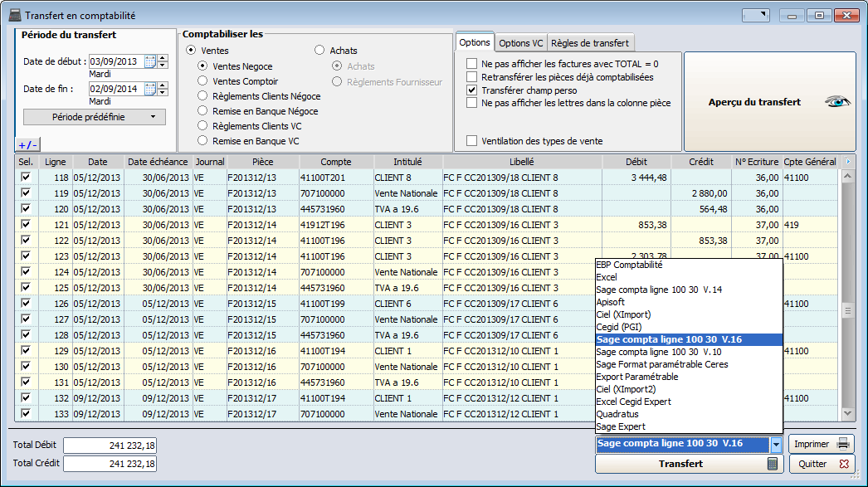Image resolution: width=868 pixels, height=487 pixels.
Task: Sort by the Libellé column header
Action: click(x=522, y=162)
